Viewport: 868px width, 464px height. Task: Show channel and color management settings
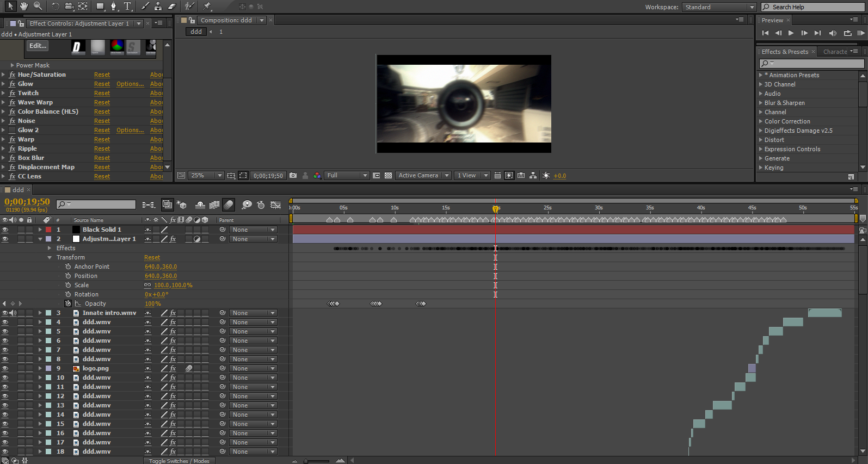[317, 176]
